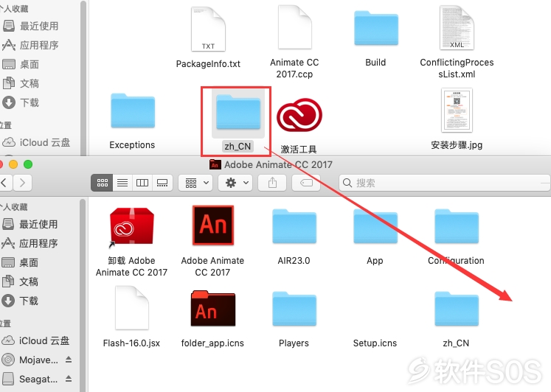Click the yellow minimize button
The height and width of the screenshot is (392, 551).
(x=13, y=164)
